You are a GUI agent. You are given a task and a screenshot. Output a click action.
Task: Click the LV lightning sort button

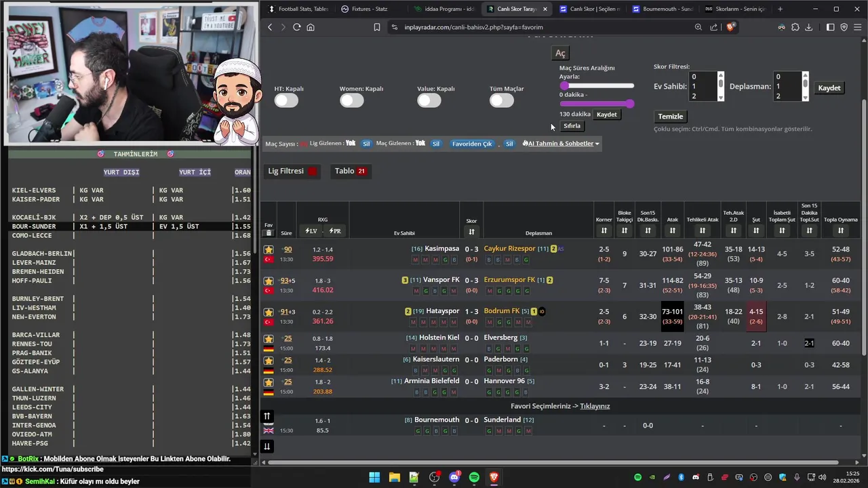coord(311,231)
